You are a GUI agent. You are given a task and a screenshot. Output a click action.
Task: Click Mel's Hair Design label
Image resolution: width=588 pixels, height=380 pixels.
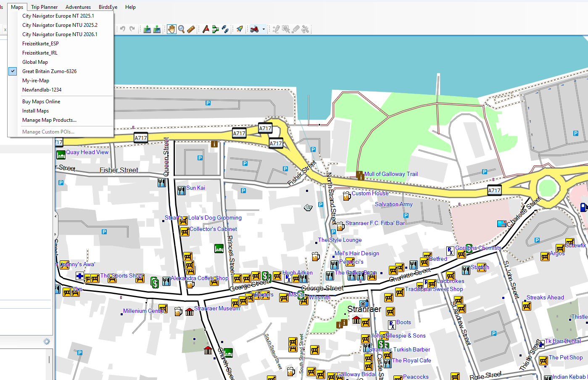(357, 253)
